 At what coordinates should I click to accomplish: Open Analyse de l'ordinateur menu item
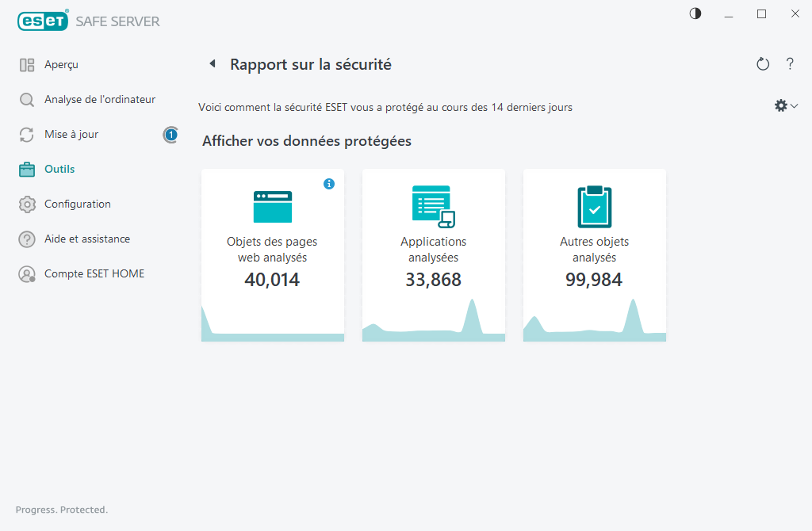(100, 99)
